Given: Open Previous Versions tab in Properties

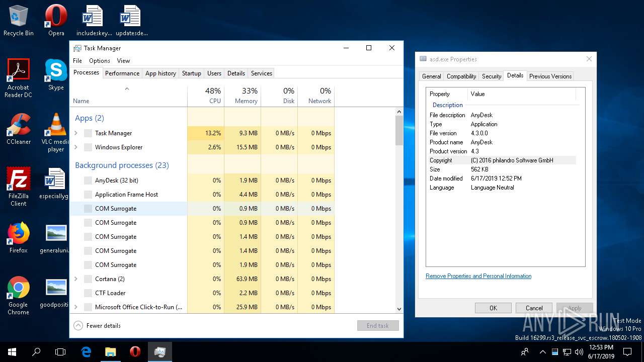Looking at the screenshot, I should 550,76.
